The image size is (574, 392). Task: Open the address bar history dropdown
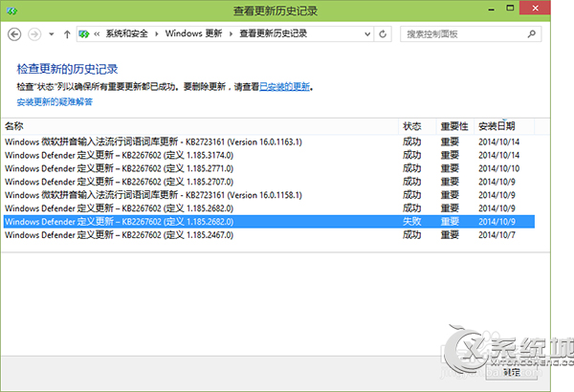367,34
